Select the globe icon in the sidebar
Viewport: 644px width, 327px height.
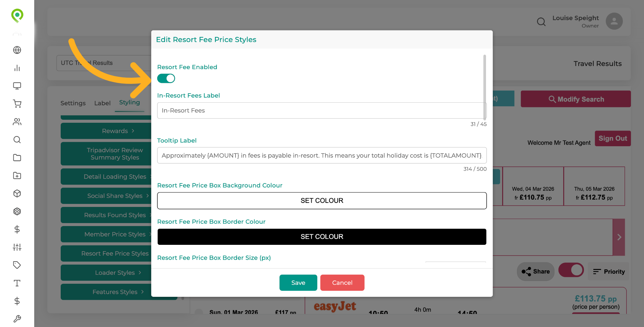coord(17,50)
